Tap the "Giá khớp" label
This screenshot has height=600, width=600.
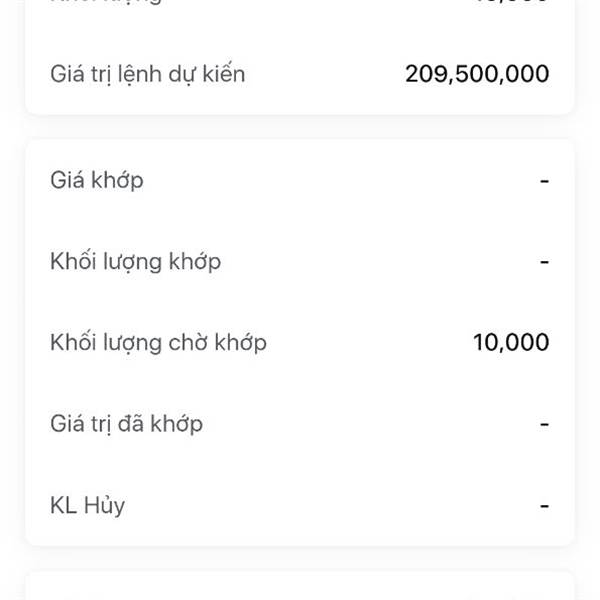click(x=97, y=181)
